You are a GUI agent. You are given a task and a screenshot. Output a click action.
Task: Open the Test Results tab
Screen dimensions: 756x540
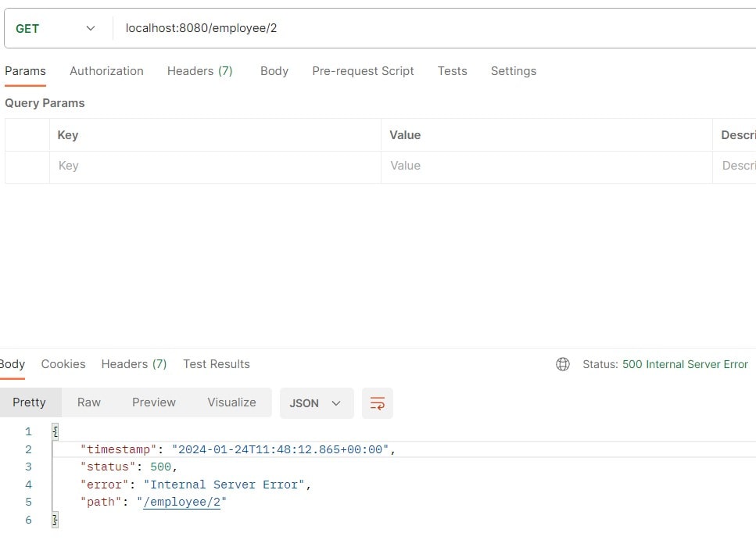[217, 364]
